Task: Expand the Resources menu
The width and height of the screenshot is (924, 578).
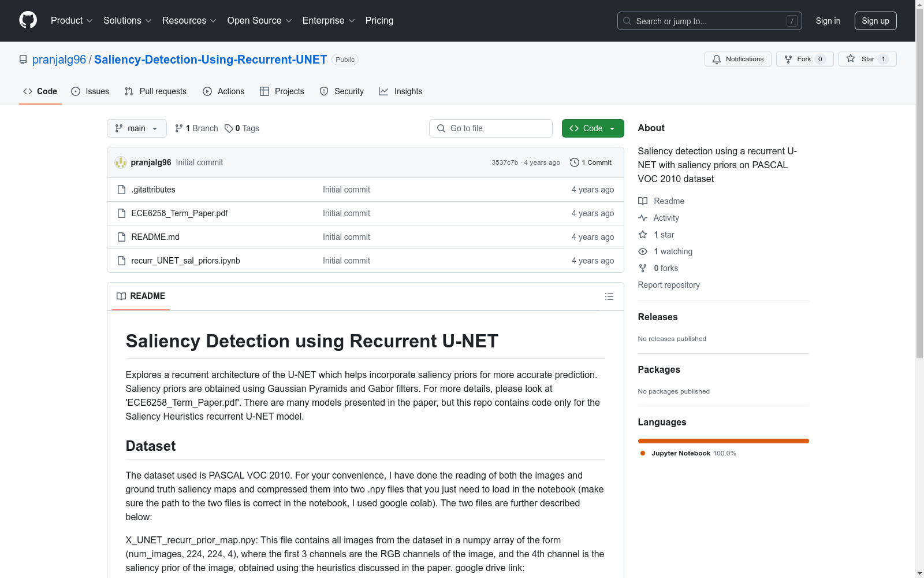Action: pos(189,20)
